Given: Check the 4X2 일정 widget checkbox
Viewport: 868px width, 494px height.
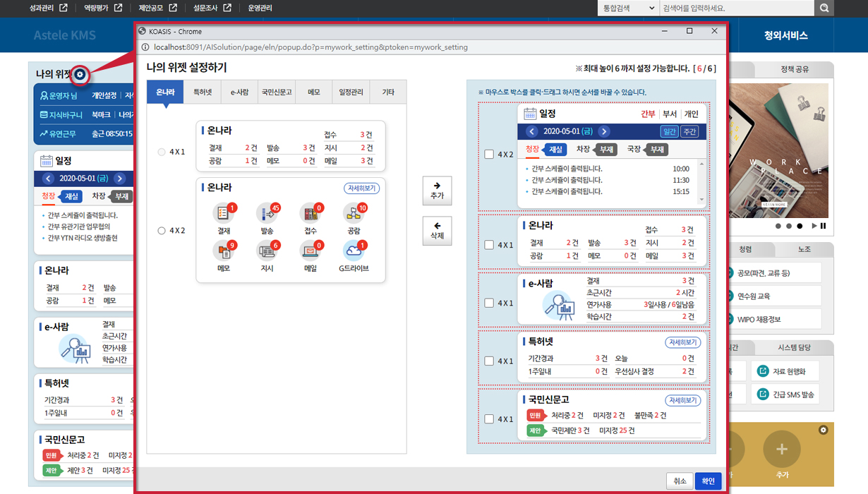Looking at the screenshot, I should coord(489,155).
